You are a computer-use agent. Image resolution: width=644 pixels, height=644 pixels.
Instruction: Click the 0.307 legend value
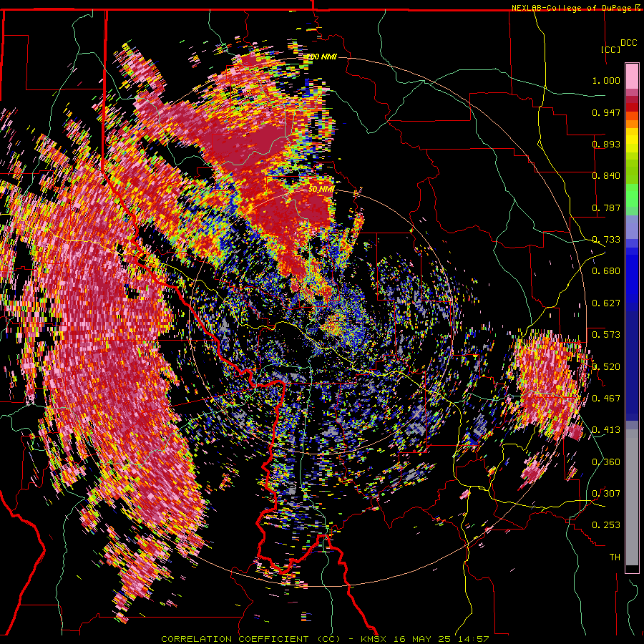tap(606, 494)
